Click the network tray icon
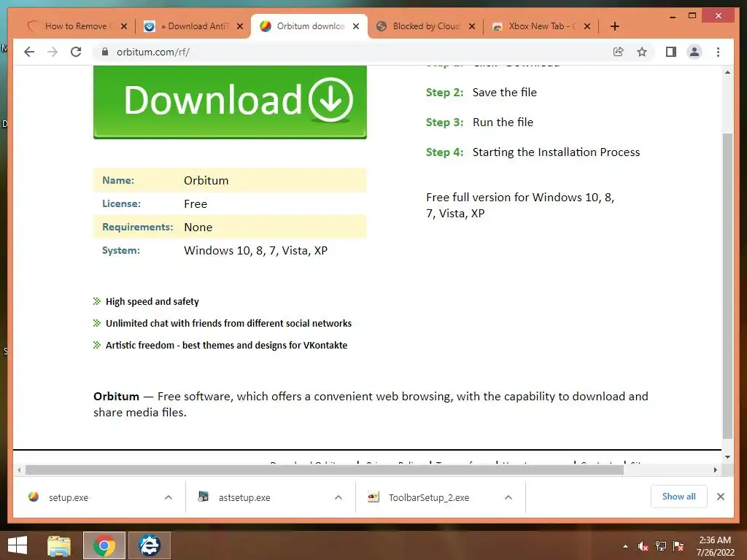 [x=661, y=546]
